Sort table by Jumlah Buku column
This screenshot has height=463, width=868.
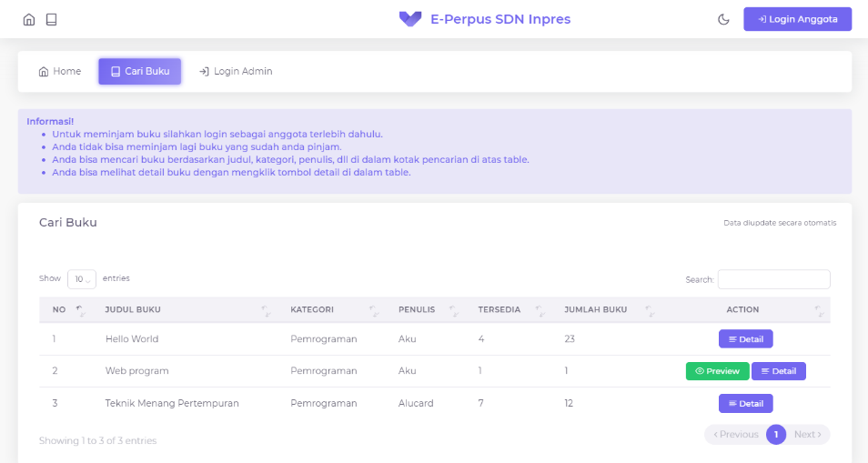pyautogui.click(x=607, y=309)
